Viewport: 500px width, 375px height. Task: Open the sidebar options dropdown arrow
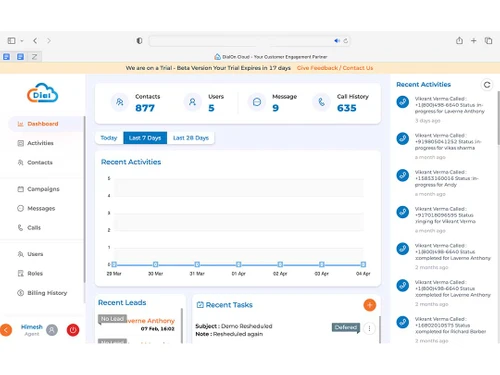point(22,41)
